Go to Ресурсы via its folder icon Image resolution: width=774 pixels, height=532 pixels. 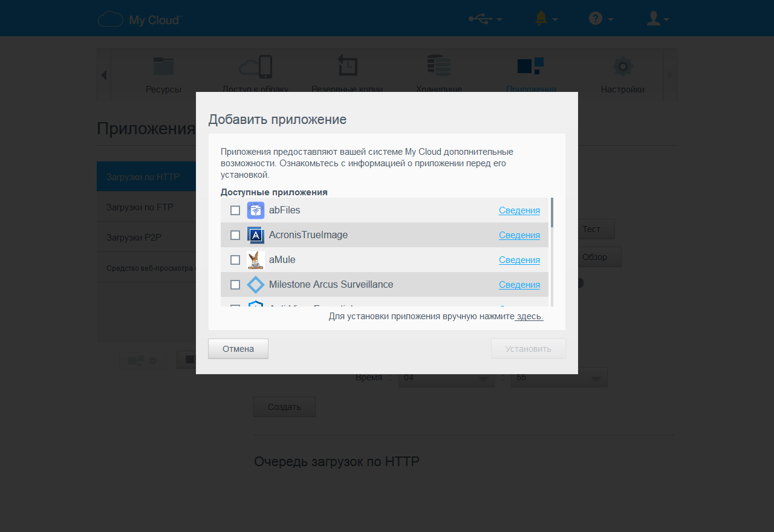tap(163, 66)
